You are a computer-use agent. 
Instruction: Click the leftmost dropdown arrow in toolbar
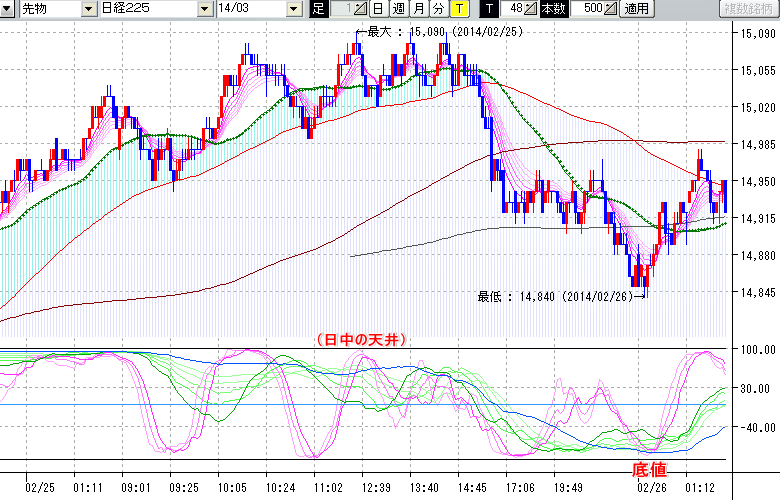click(8, 9)
